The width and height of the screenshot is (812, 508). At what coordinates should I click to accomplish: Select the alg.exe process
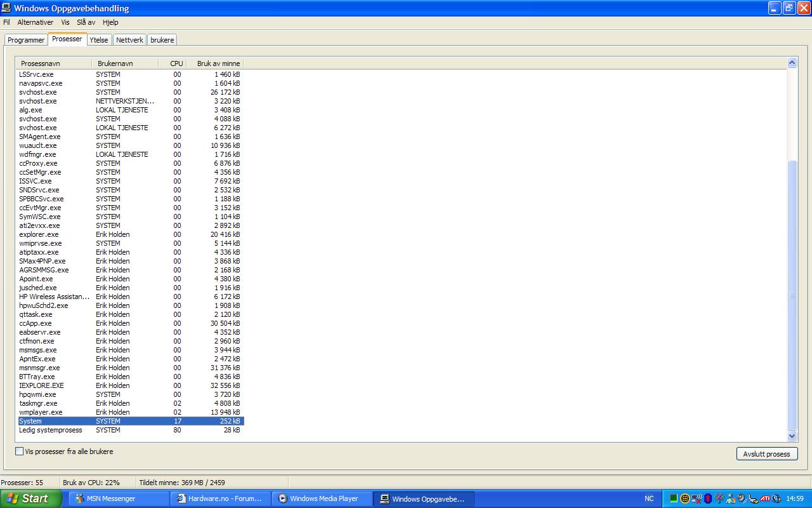(x=131, y=110)
